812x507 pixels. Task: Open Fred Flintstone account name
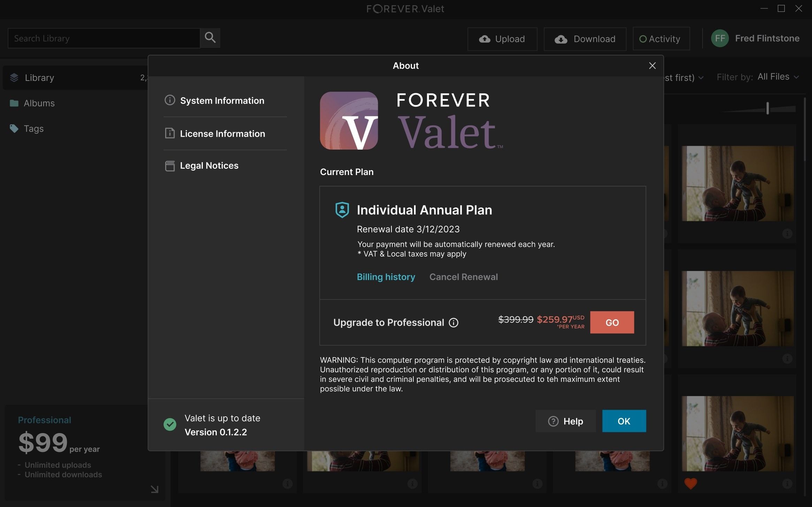pyautogui.click(x=767, y=38)
